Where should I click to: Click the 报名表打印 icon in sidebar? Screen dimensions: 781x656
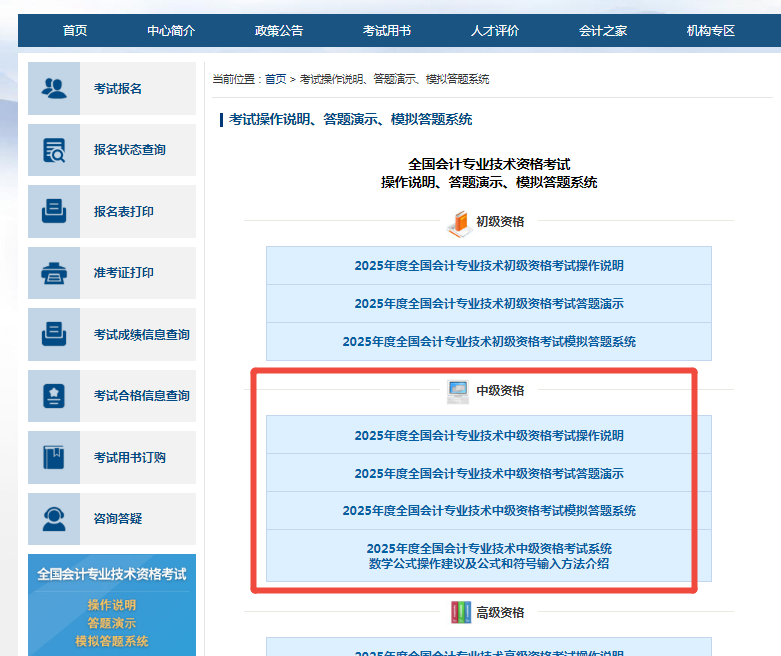pos(54,212)
